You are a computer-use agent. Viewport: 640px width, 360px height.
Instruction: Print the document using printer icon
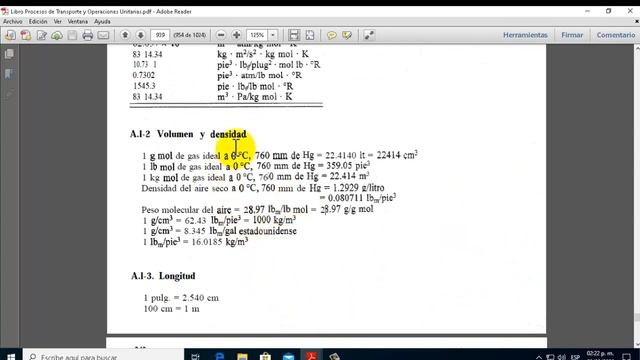pyautogui.click(x=88, y=35)
